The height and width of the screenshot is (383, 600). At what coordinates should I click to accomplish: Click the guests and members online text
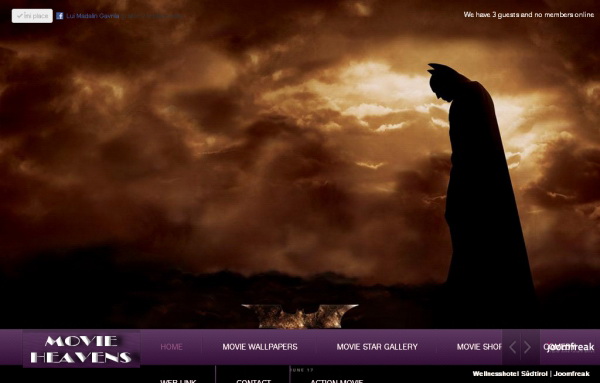pyautogui.click(x=529, y=15)
